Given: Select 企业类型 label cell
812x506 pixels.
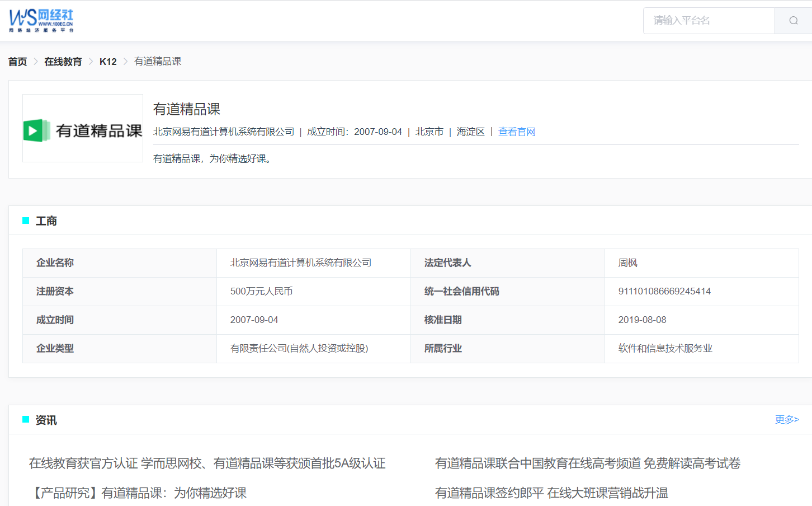Looking at the screenshot, I should click(120, 349).
